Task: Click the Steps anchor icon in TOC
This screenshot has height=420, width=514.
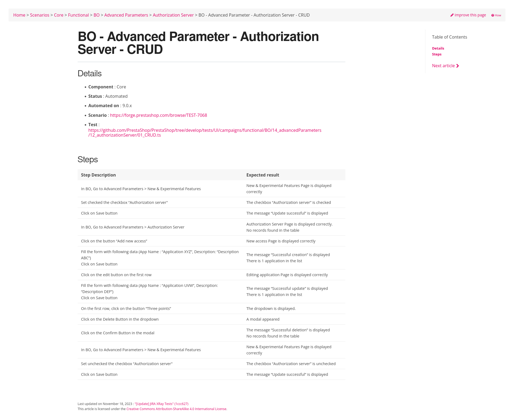Action: (437, 54)
